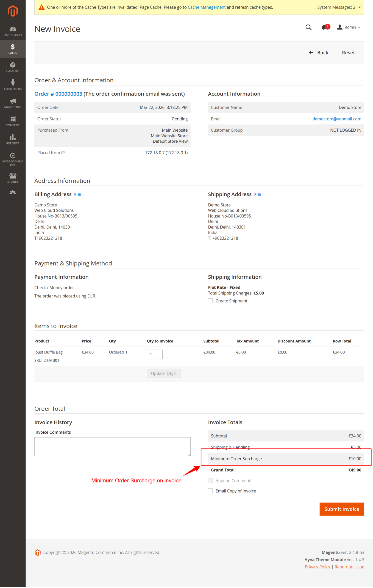Click the Magento logo in sidebar

(x=13, y=11)
